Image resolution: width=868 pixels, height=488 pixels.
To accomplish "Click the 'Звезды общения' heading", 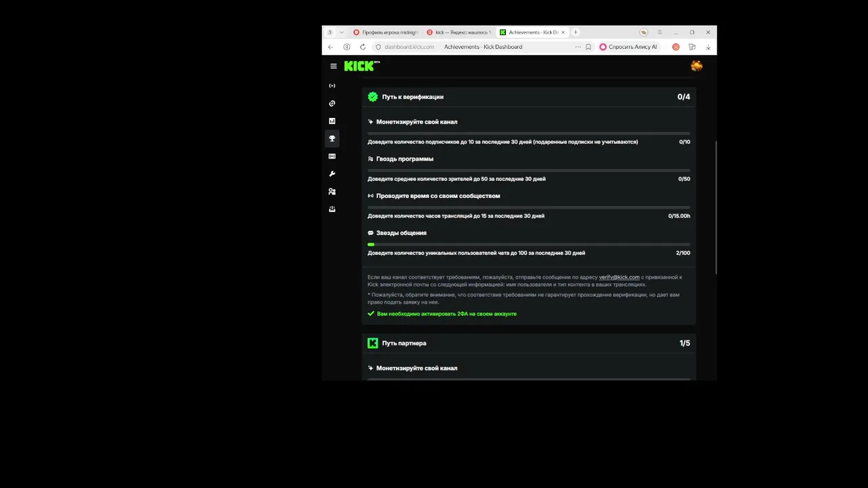I will click(x=401, y=232).
